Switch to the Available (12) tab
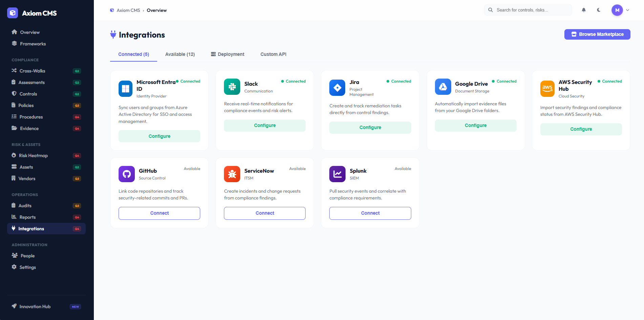Viewport: 644px width, 320px height. pyautogui.click(x=180, y=54)
